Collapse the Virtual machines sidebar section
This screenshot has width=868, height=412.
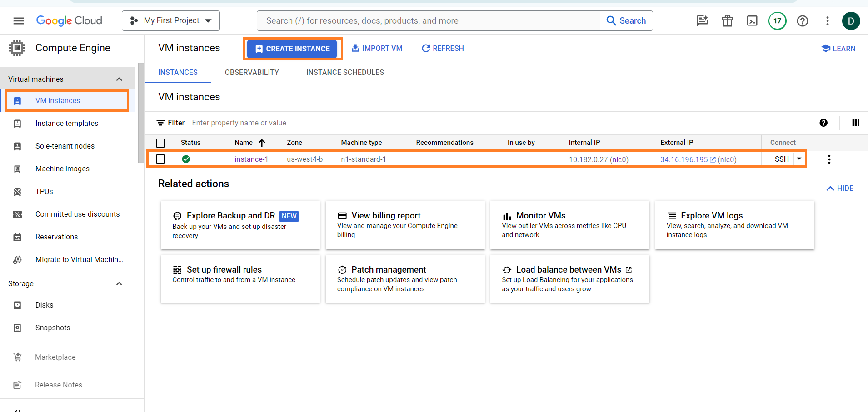(x=119, y=79)
